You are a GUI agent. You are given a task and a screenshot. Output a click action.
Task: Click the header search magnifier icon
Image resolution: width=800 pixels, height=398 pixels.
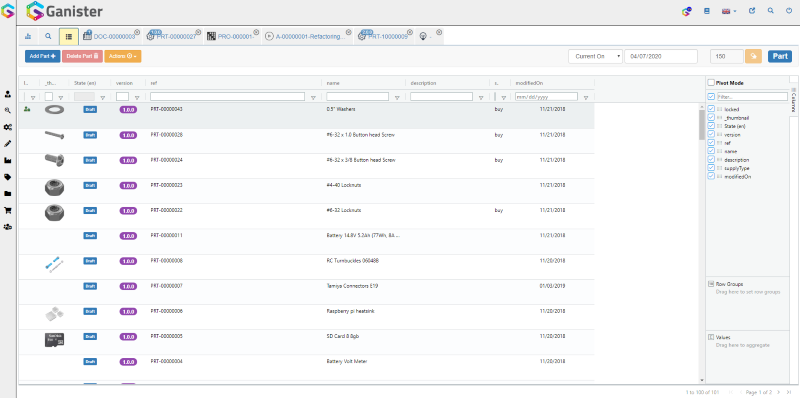coord(770,11)
